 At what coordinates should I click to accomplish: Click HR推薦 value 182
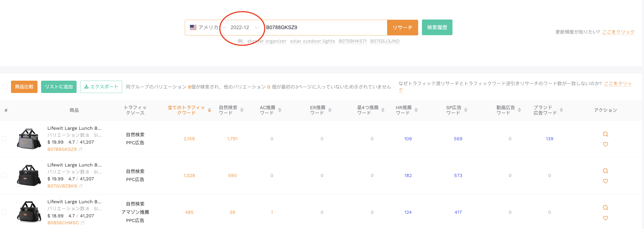coord(408,175)
